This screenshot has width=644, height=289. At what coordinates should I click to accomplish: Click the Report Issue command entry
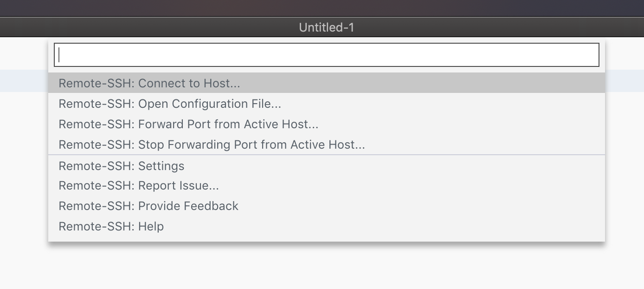[x=138, y=185]
